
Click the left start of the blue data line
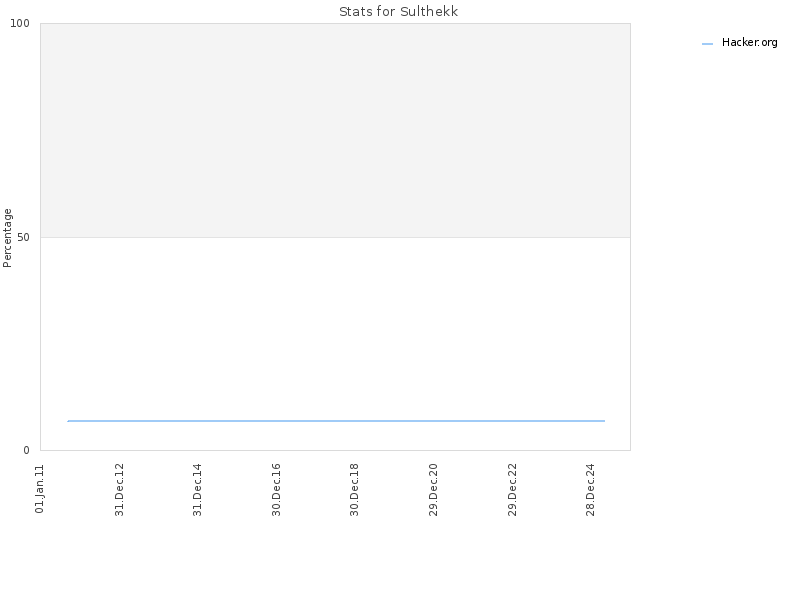coord(68,421)
